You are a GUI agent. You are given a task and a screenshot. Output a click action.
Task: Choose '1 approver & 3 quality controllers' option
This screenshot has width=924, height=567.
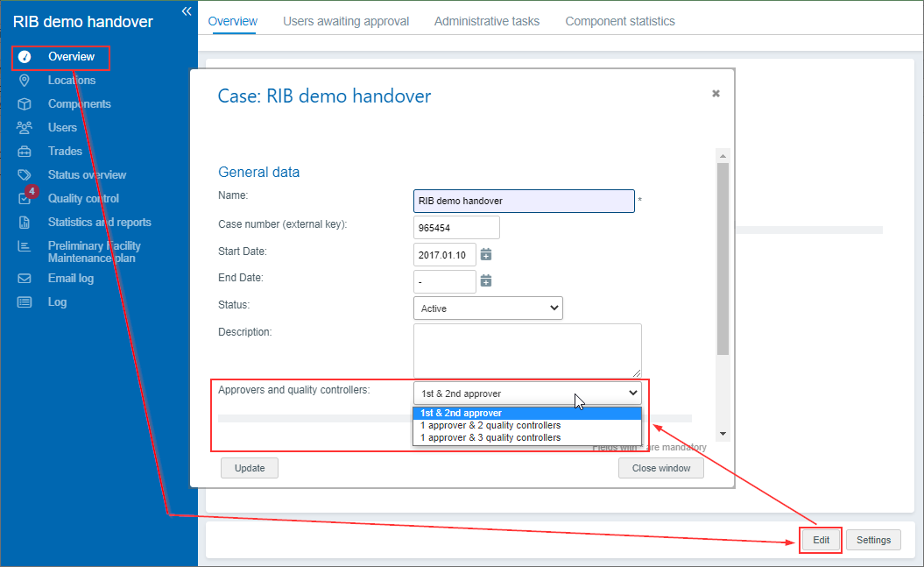tap(490, 437)
